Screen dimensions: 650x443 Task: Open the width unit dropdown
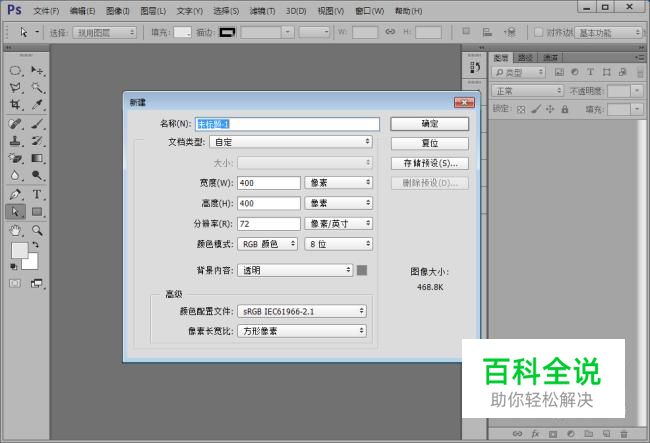(x=339, y=183)
